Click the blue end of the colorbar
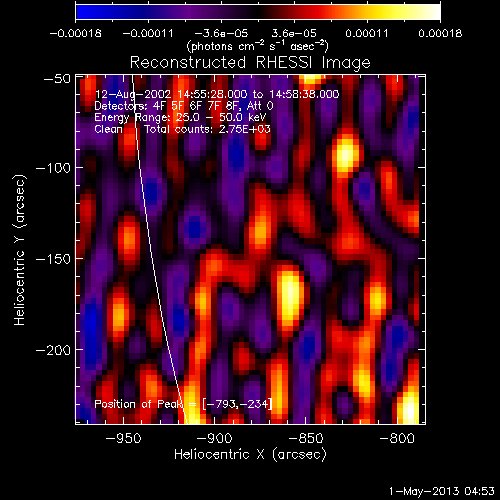The image size is (500, 500). [x=83, y=12]
